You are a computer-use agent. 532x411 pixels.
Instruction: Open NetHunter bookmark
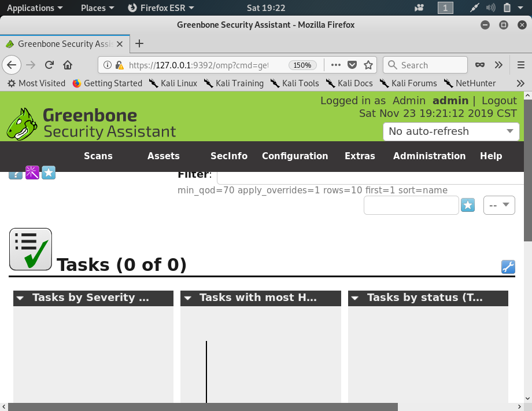pyautogui.click(x=470, y=83)
